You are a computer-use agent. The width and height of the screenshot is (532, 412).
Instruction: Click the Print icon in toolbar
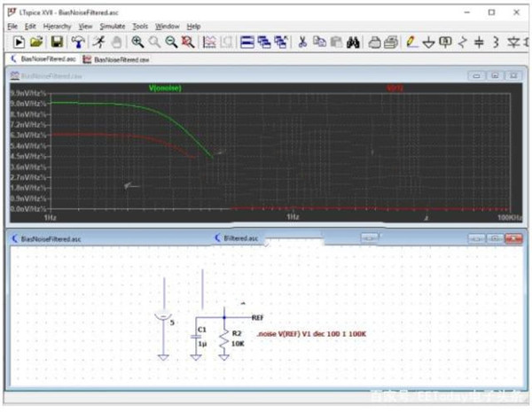374,42
